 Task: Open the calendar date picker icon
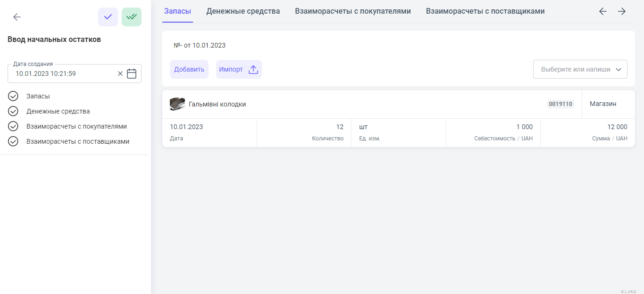click(132, 73)
